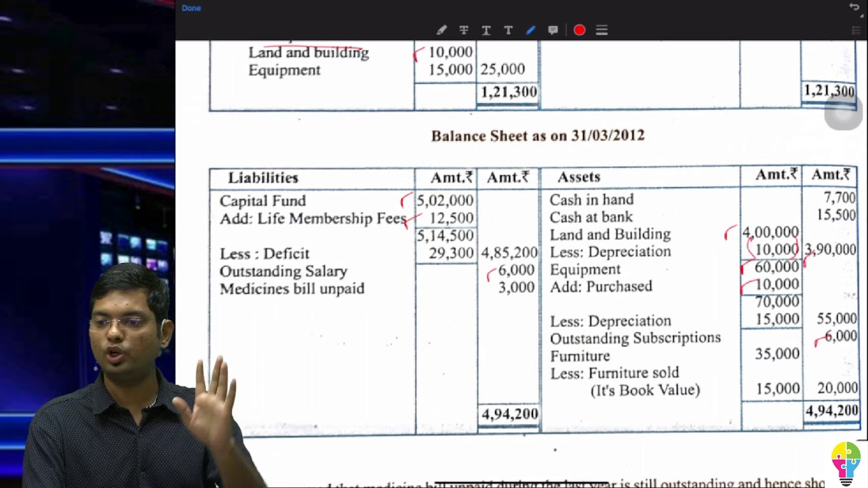Select the highlighter tool

(441, 30)
